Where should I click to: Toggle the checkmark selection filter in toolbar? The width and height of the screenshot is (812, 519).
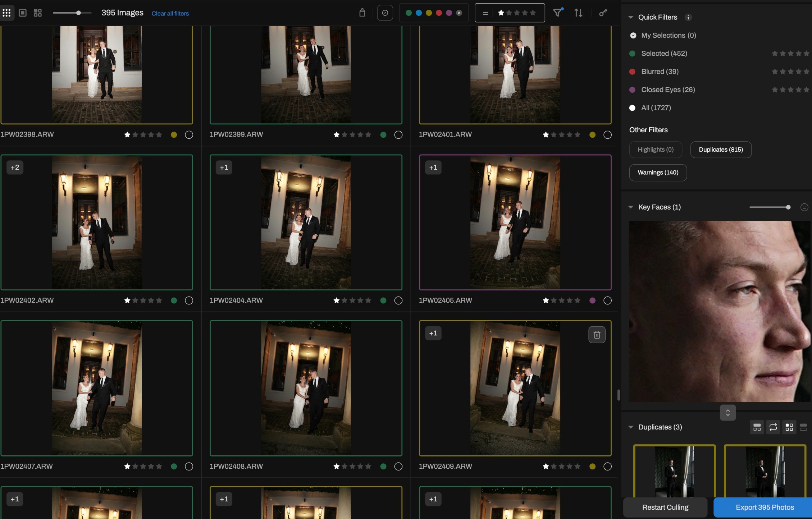point(385,13)
